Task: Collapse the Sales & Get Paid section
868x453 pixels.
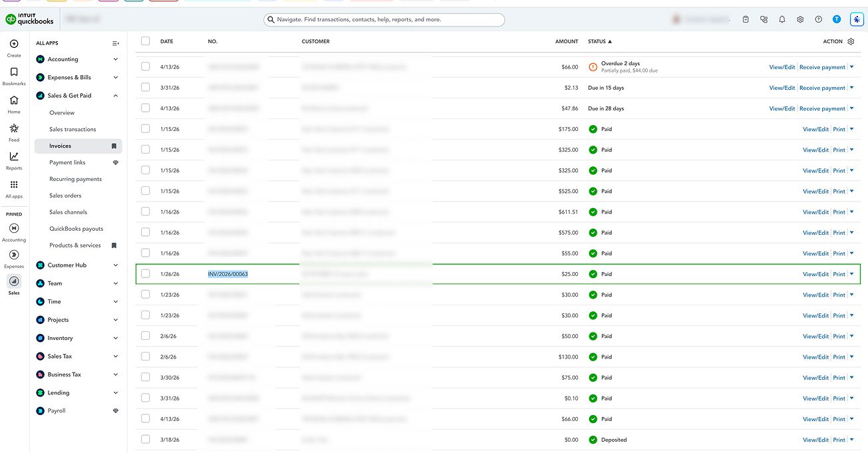Action: coord(116,96)
